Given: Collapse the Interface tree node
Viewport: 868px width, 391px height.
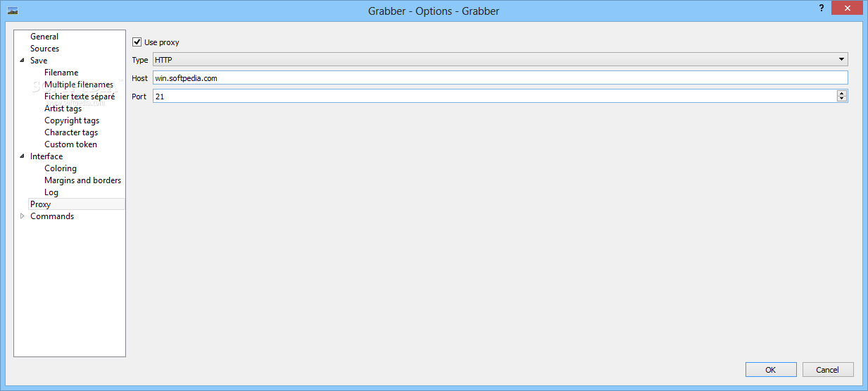Looking at the screenshot, I should [x=23, y=156].
